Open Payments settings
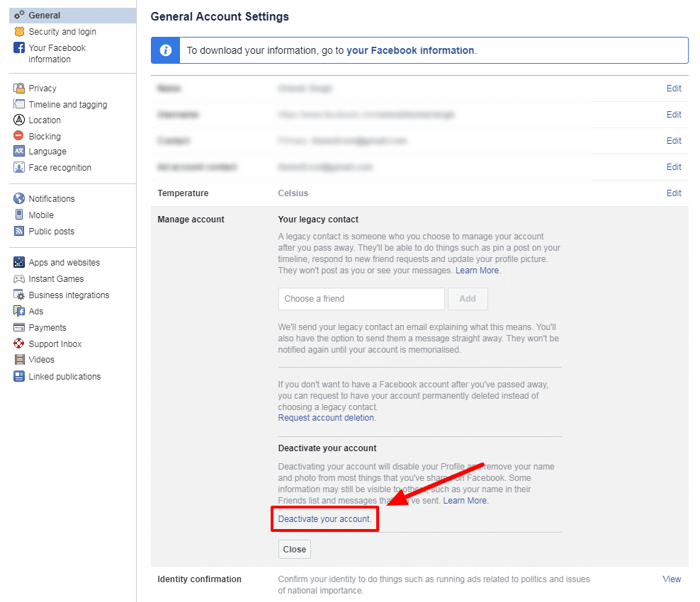This screenshot has width=700, height=602. coord(47,328)
